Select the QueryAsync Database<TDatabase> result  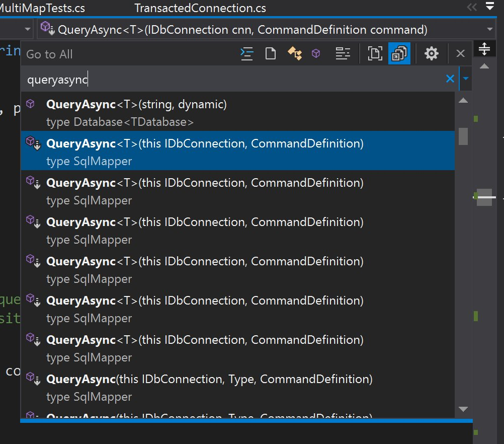(201, 112)
